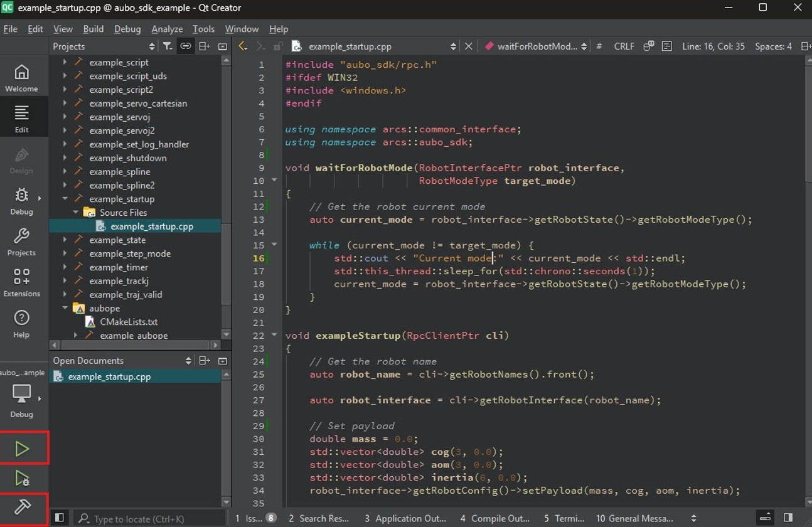Screen dimensions: 812x527
Task: Click the Projects tree horizontal scrollbar
Action: (135, 345)
